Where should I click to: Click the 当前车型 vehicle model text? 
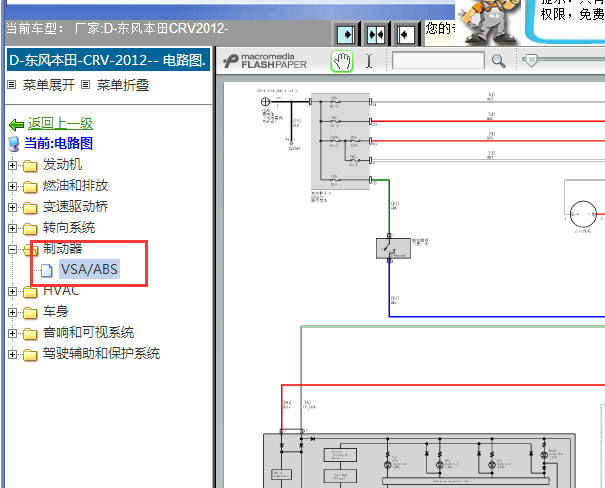point(117,29)
